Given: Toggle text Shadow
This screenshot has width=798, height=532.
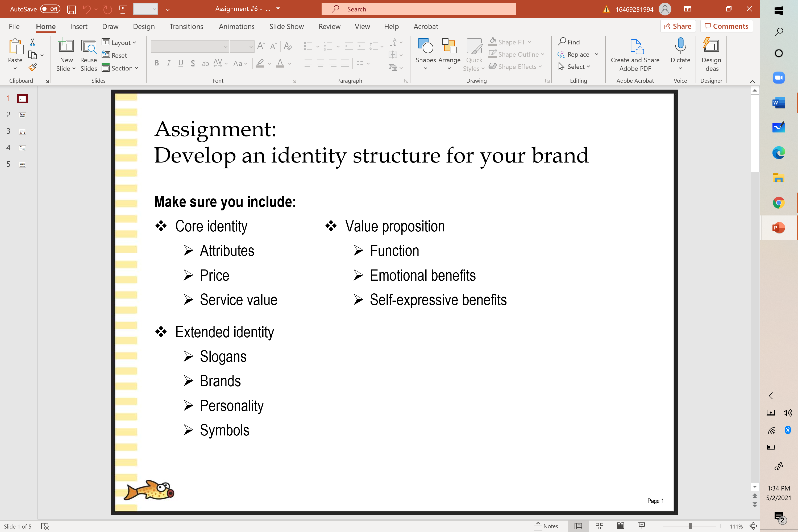Looking at the screenshot, I should point(193,63).
